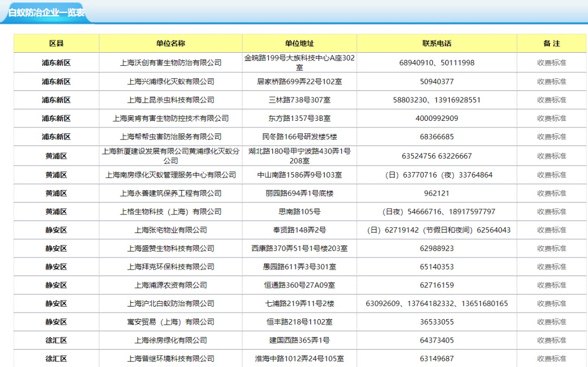Image resolution: width=588 pixels, height=367 pixels.
Task: Select phone number 64373405
Action: point(437,340)
